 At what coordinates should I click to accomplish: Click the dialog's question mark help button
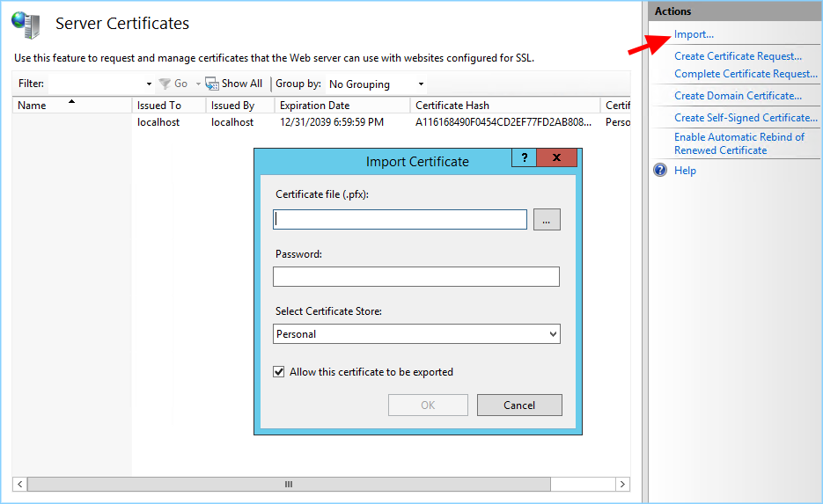[x=524, y=157]
